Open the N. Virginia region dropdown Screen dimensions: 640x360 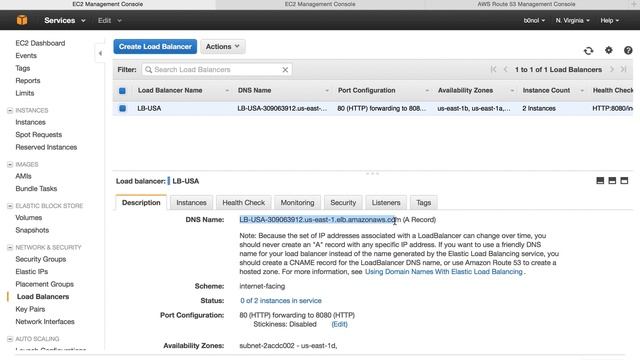pos(572,20)
